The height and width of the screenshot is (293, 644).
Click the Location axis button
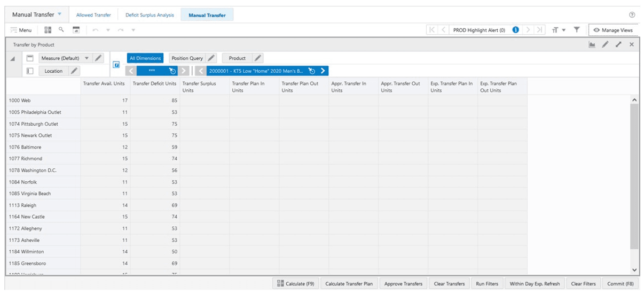[x=53, y=71]
